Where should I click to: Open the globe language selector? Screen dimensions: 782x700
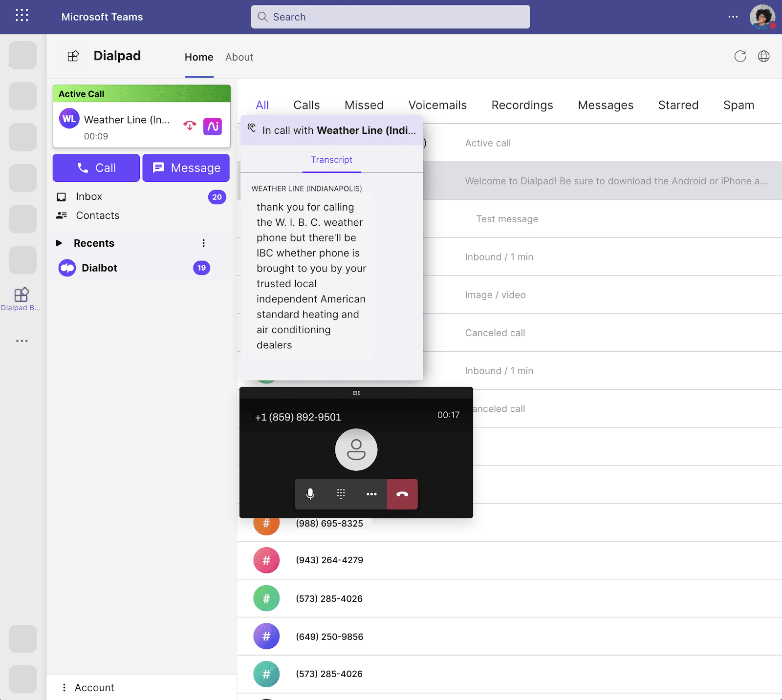pyautogui.click(x=764, y=57)
